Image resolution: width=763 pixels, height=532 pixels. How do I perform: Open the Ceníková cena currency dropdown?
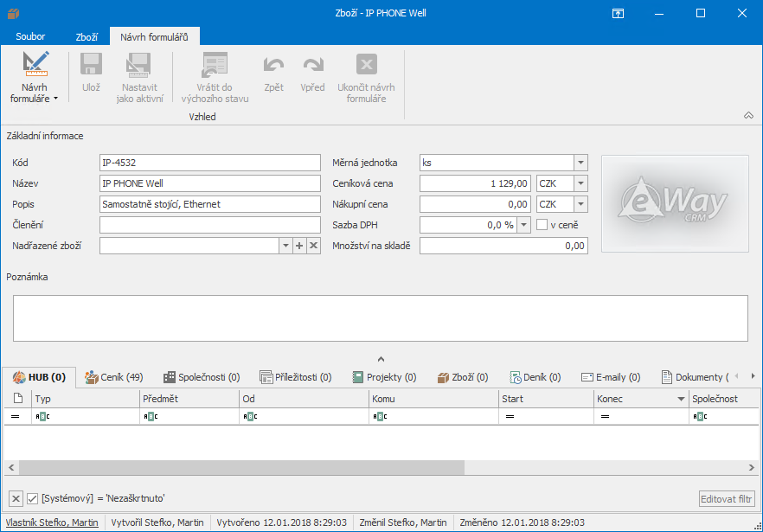click(x=580, y=183)
